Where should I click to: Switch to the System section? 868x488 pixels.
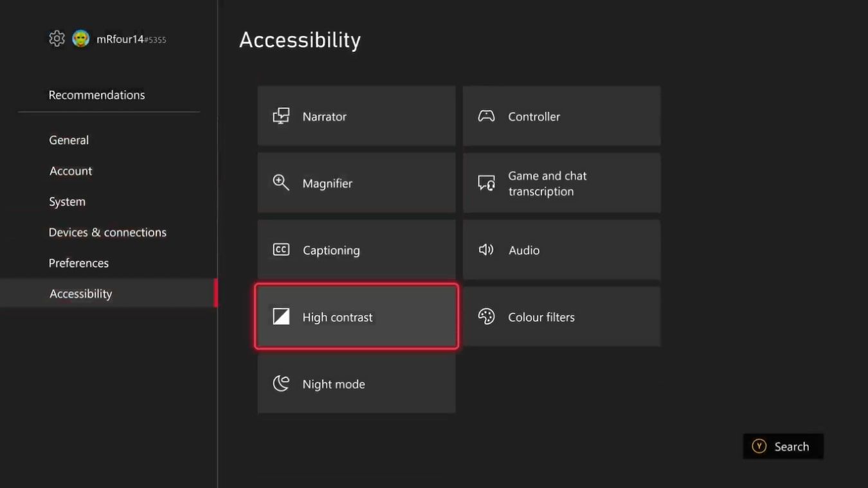[67, 201]
